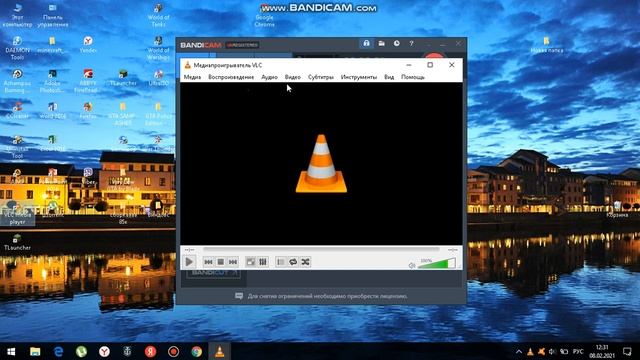Select Новая папка folder on desktop
Viewport: 640px width, 360px height.
click(x=547, y=45)
